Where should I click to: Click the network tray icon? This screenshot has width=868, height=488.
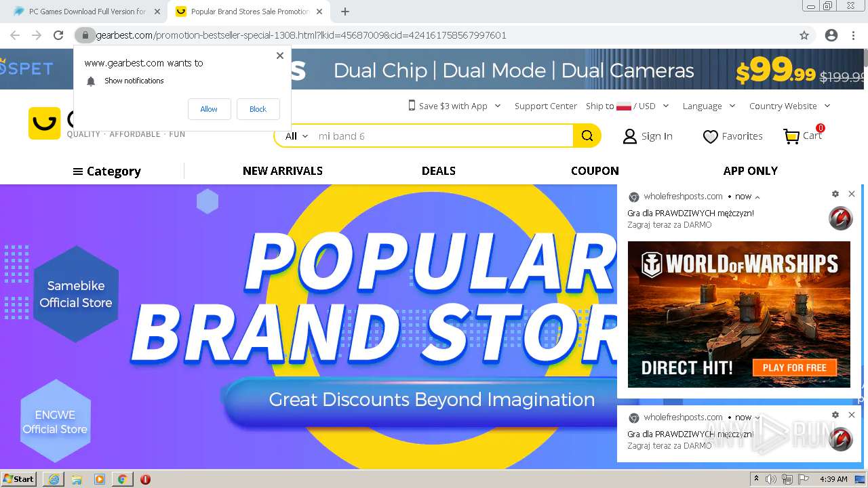(x=787, y=479)
